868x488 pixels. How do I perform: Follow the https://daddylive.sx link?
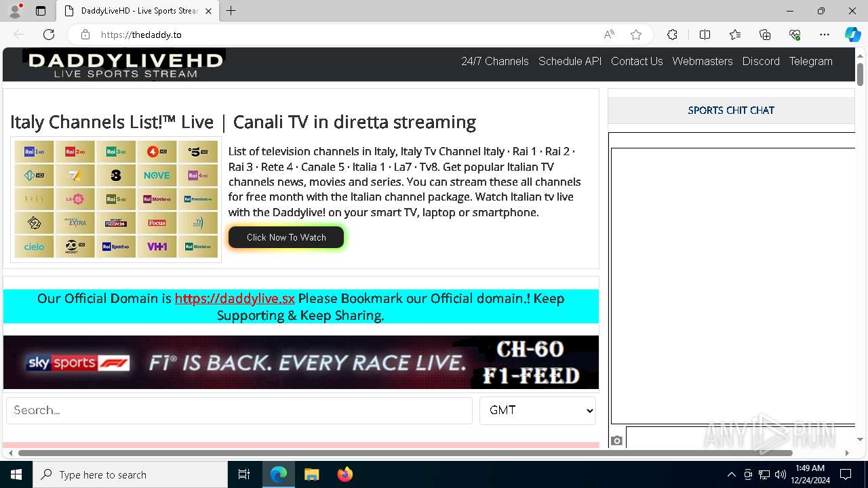(x=235, y=298)
